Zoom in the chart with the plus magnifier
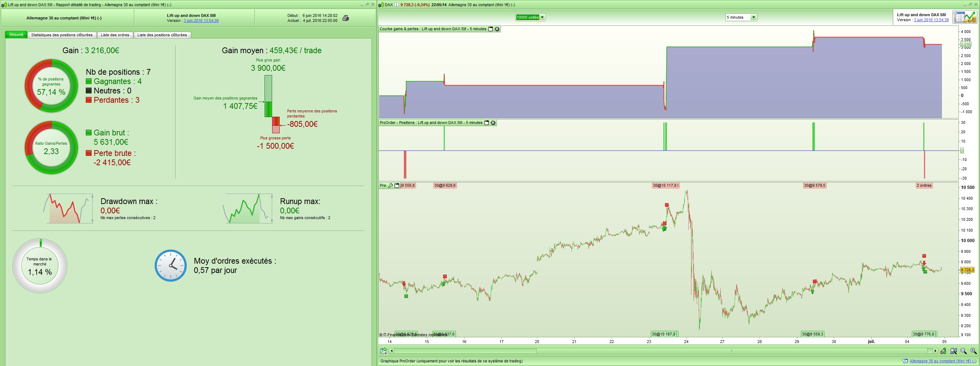Screen dimensions: 980x366 pyautogui.click(x=974, y=351)
